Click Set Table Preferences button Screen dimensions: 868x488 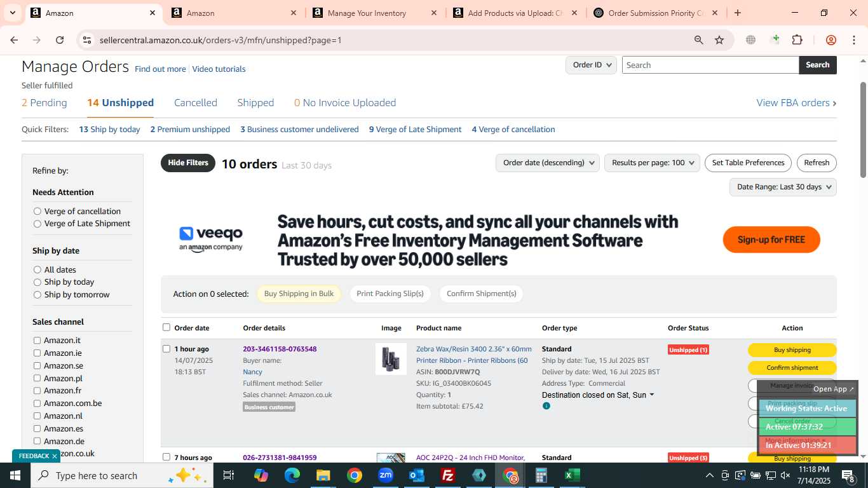[x=748, y=163]
